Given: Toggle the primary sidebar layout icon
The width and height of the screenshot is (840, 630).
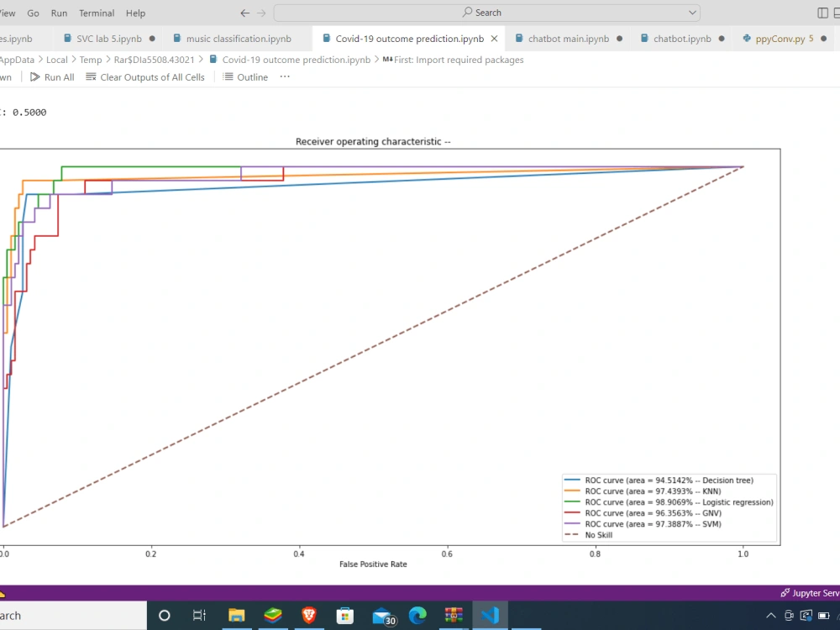Looking at the screenshot, I should [x=823, y=13].
